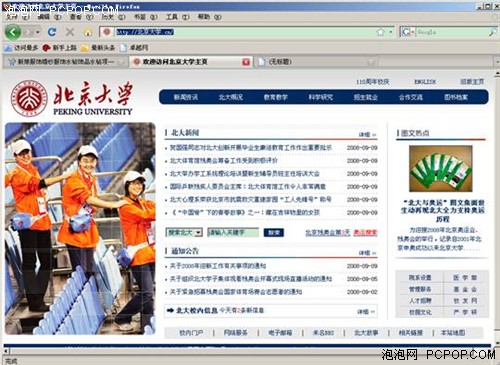Viewport: 500px width, 365px height.
Task: Open the 本站地图 footer link
Action: click(453, 333)
